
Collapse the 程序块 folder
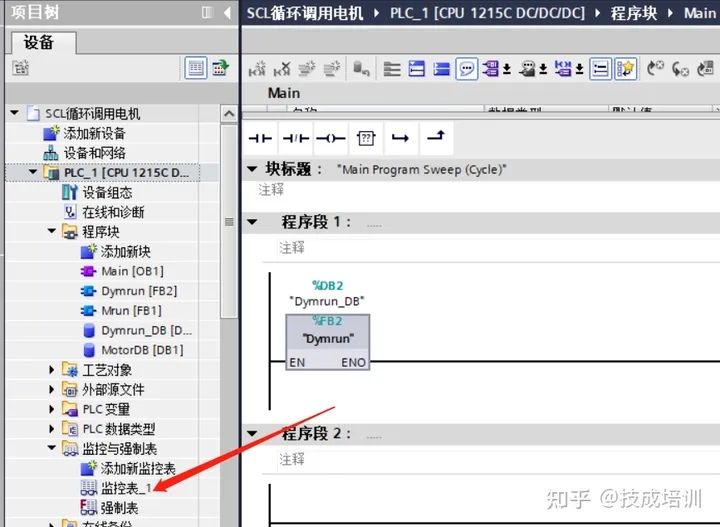pyautogui.click(x=51, y=231)
